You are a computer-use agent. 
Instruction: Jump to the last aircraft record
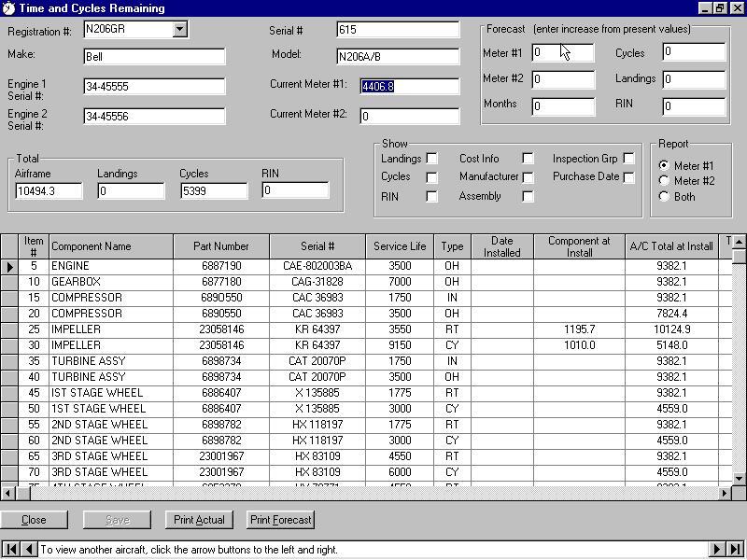[735, 550]
